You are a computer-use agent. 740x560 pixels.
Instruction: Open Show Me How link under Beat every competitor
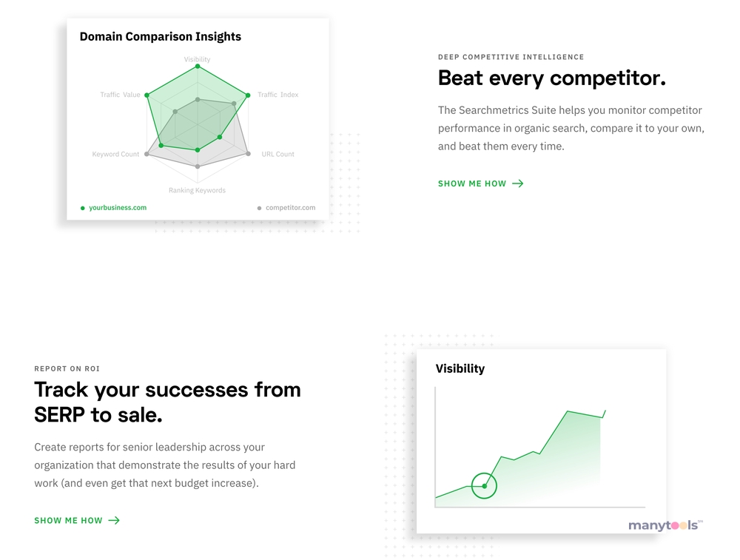(480, 183)
